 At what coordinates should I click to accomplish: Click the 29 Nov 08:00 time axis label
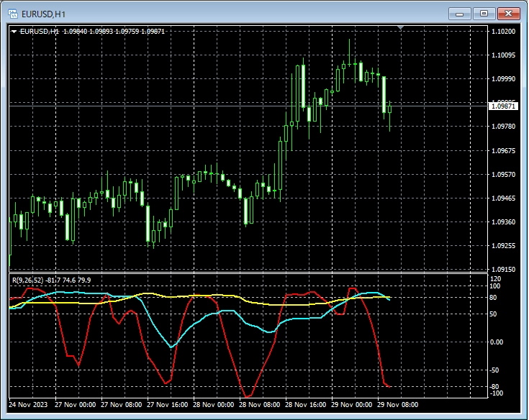399,405
